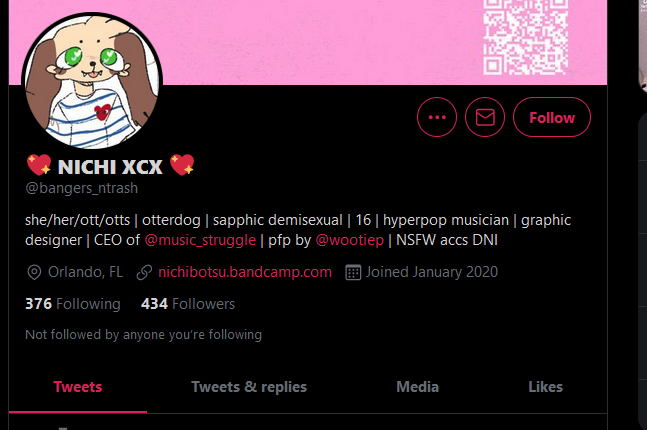Click the calendar joined-date icon
Viewport: 647px width, 430px height.
click(353, 272)
